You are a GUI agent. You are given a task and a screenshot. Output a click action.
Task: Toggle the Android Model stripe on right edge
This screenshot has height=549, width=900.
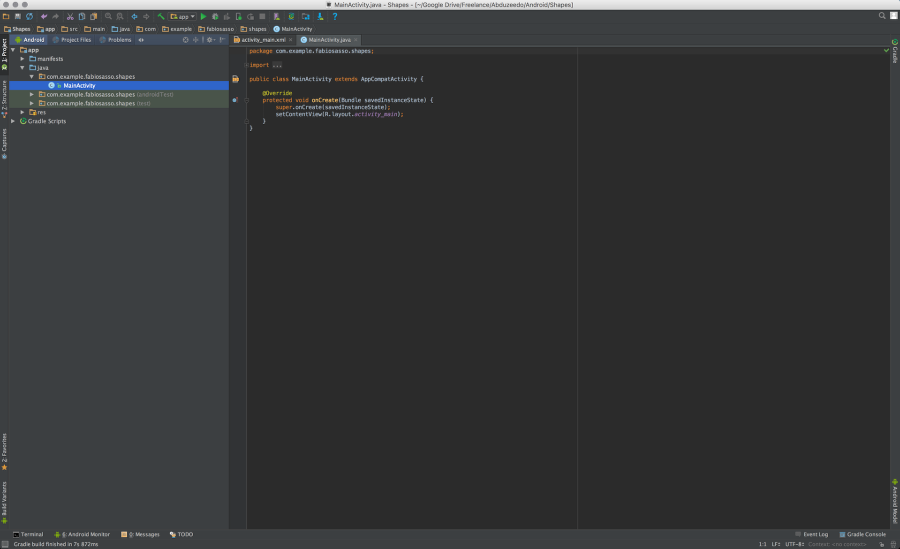point(895,501)
